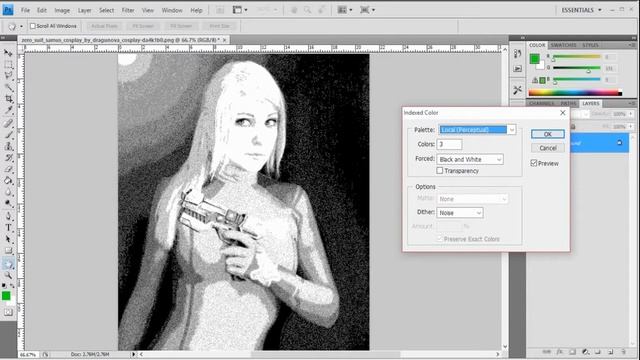Switch to the Styles tab

pos(590,45)
